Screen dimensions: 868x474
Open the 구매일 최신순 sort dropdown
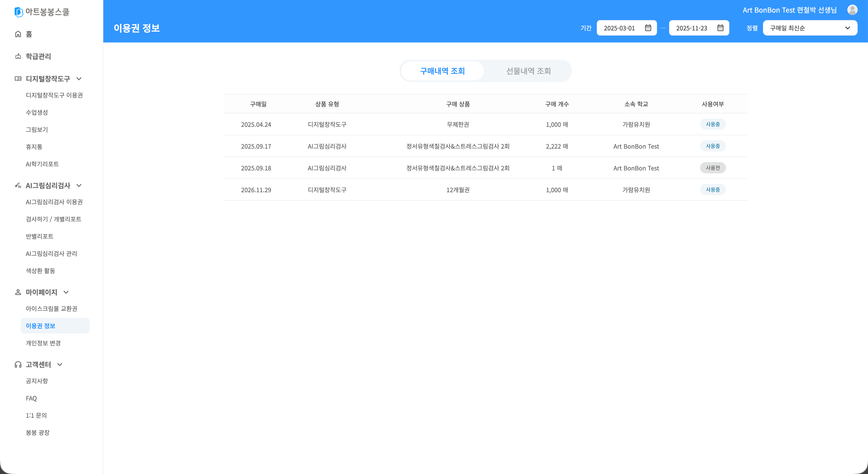click(810, 28)
